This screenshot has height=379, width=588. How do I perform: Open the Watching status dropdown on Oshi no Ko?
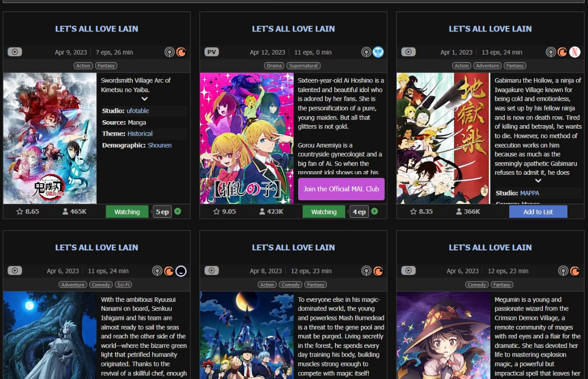323,211
